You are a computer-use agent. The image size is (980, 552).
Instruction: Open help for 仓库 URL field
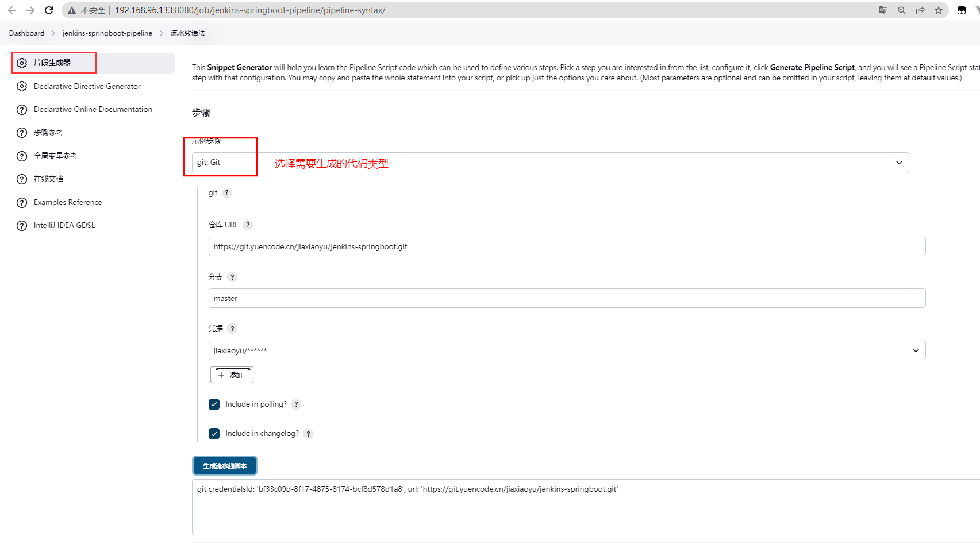click(248, 225)
